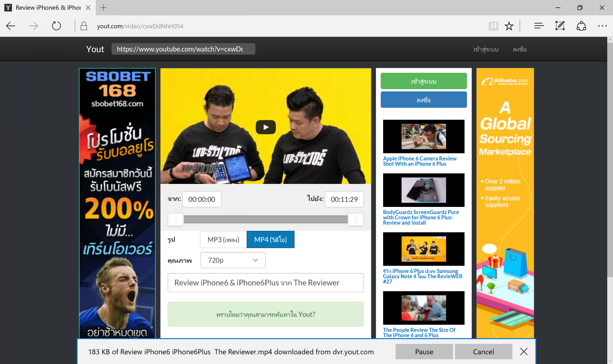Click the green Yout search hint

click(x=266, y=314)
